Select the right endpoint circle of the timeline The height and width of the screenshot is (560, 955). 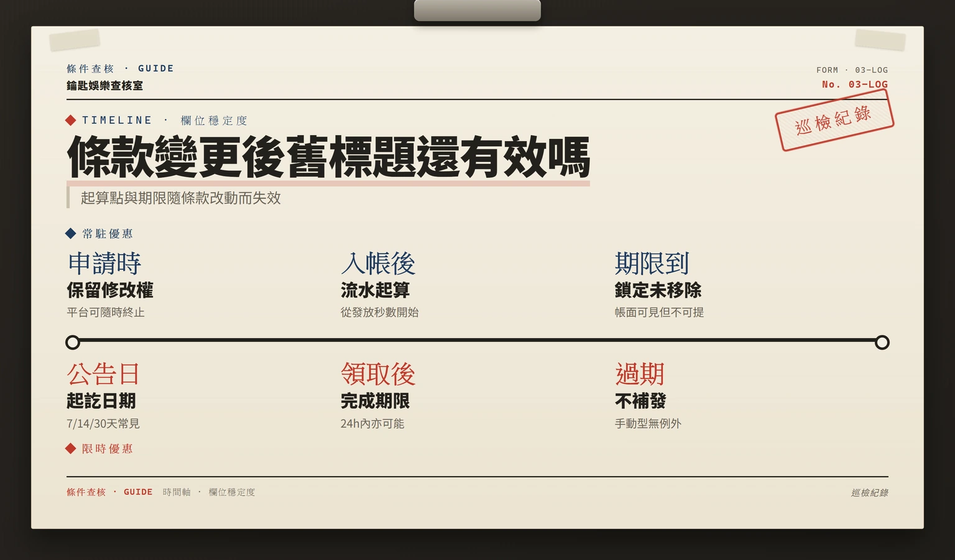(x=882, y=342)
